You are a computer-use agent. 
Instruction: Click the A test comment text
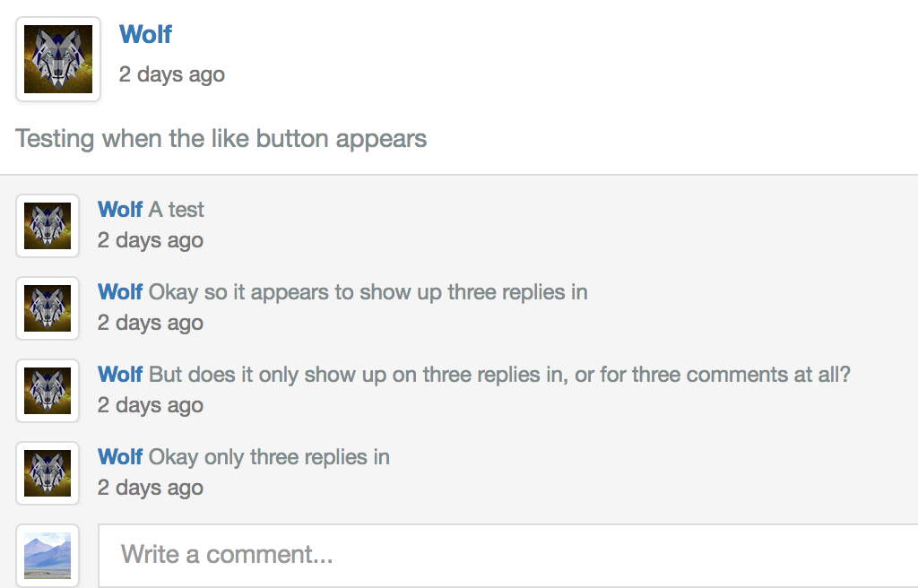tap(177, 209)
